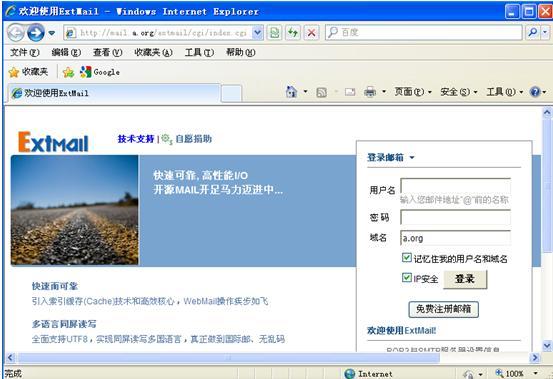This screenshot has width=553, height=379.
Task: Click the 用户名 input field
Action: [455, 186]
